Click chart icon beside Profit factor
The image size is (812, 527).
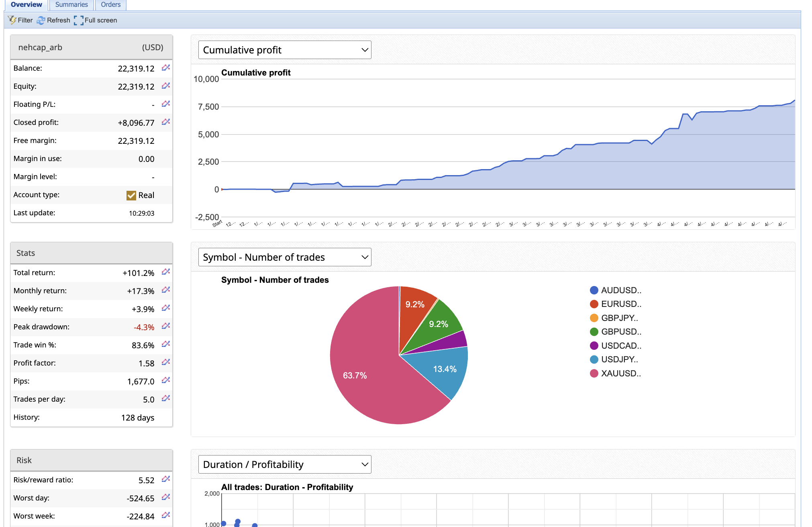165,363
